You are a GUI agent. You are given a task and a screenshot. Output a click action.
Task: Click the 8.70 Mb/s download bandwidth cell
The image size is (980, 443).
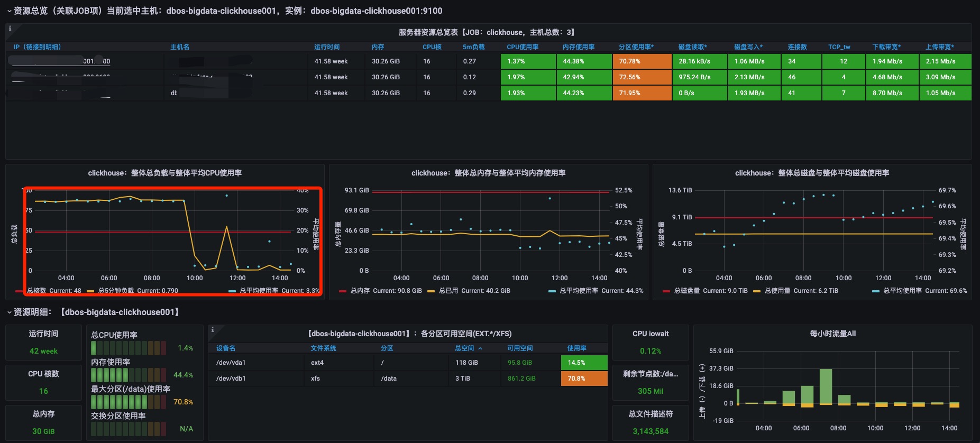[892, 93]
